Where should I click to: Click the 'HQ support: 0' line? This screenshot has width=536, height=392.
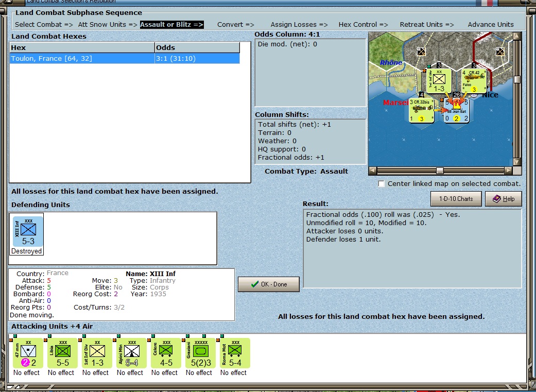pyautogui.click(x=282, y=149)
